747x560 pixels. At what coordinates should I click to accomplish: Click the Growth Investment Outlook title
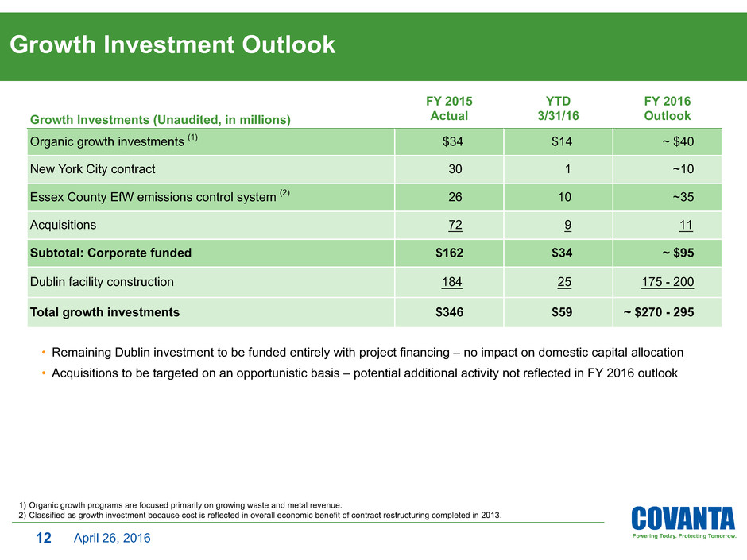172,45
